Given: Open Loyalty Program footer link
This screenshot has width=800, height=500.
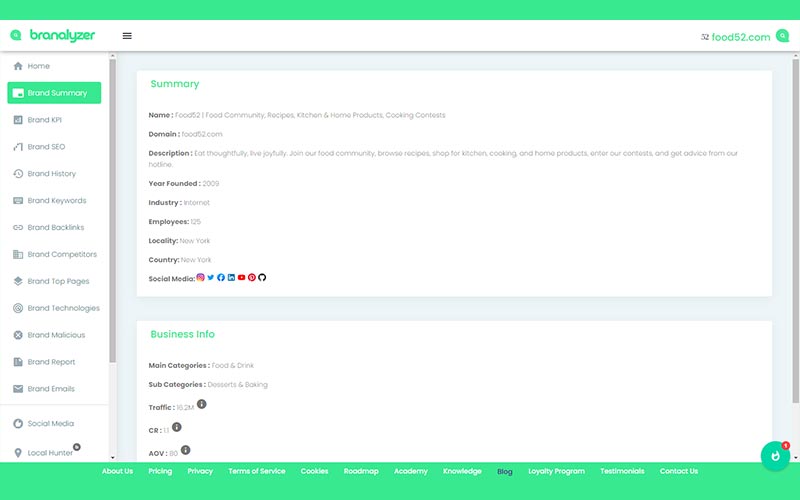Looking at the screenshot, I should (557, 471).
